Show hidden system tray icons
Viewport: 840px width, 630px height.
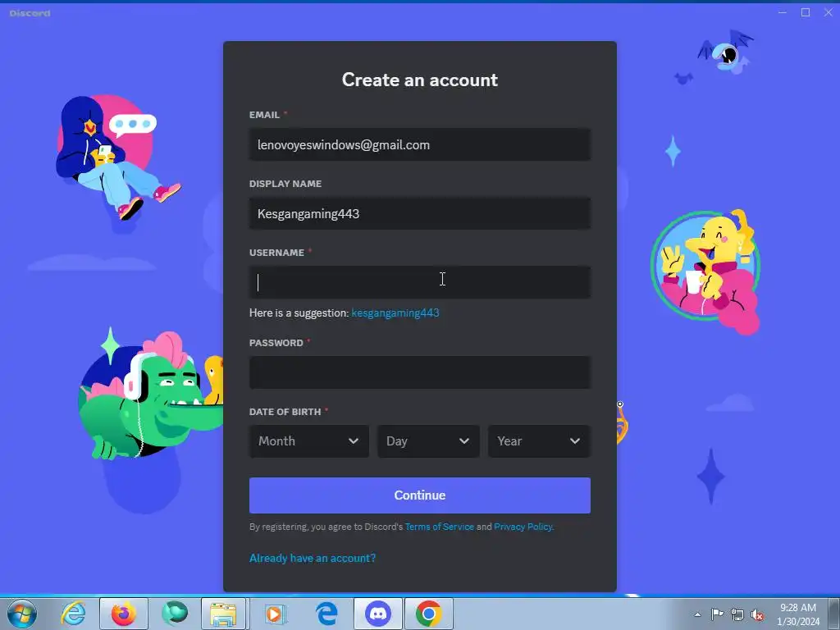point(697,614)
